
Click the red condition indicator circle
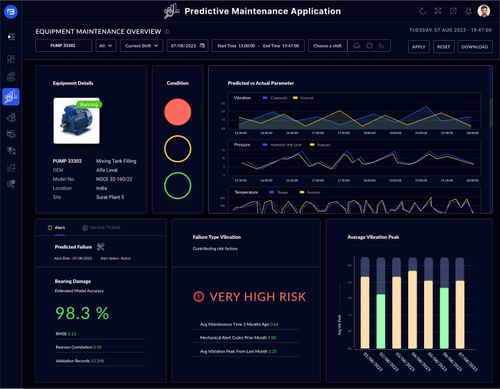pyautogui.click(x=178, y=112)
